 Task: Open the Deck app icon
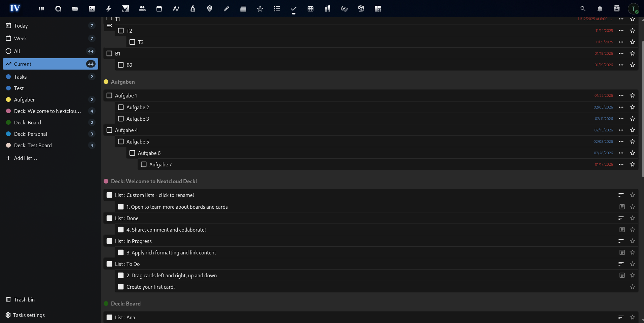pos(243,8)
